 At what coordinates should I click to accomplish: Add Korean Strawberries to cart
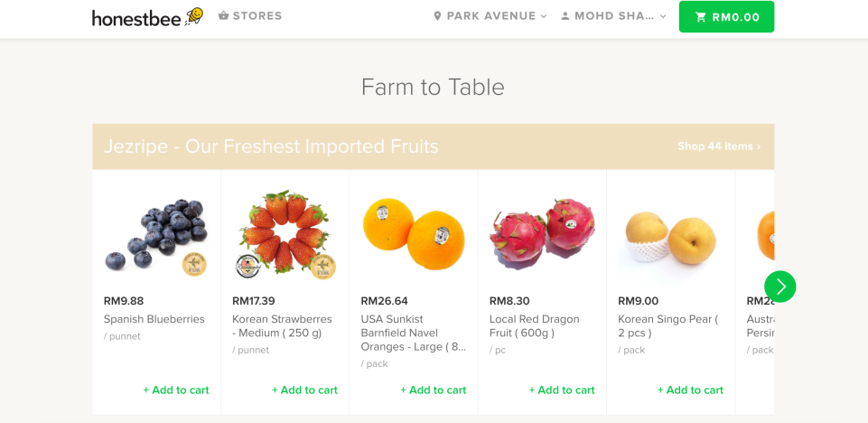304,390
